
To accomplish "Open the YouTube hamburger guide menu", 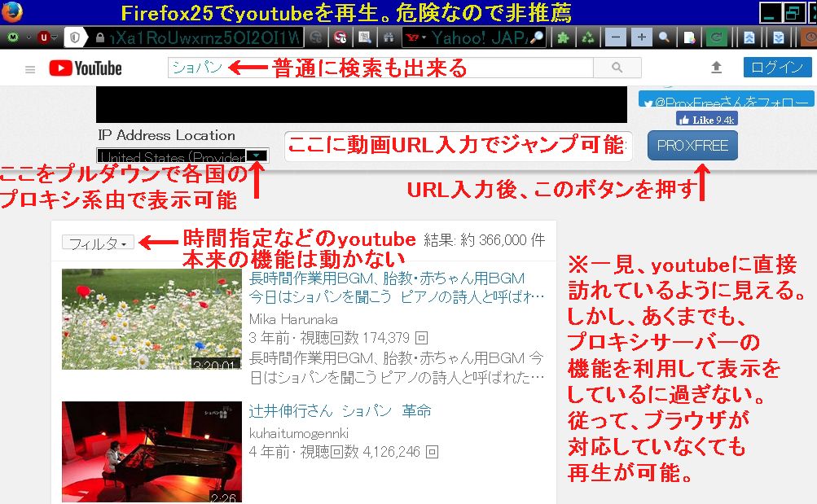I will pyautogui.click(x=30, y=68).
